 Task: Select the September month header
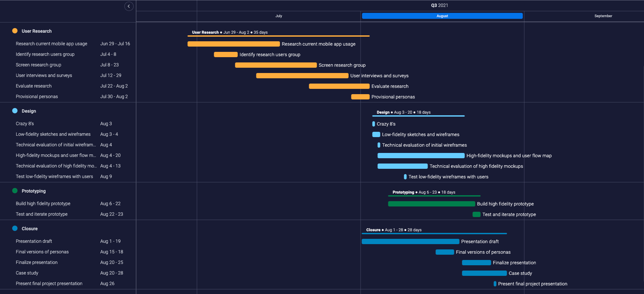coord(603,16)
